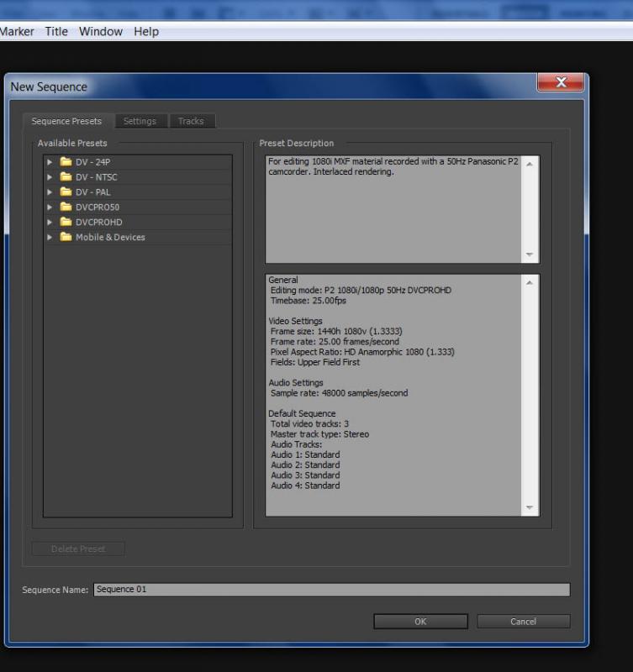Expand the DV - PAL preset folder

click(x=50, y=192)
